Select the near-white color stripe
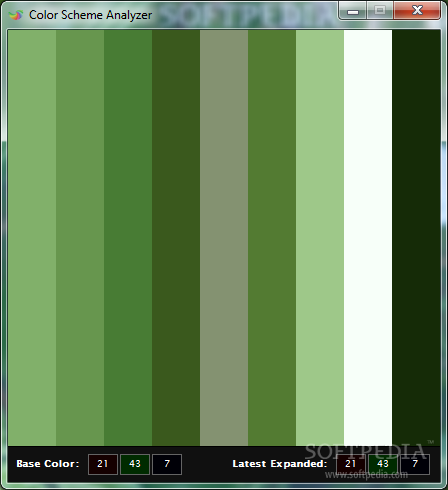This screenshot has width=448, height=490. pos(368,238)
